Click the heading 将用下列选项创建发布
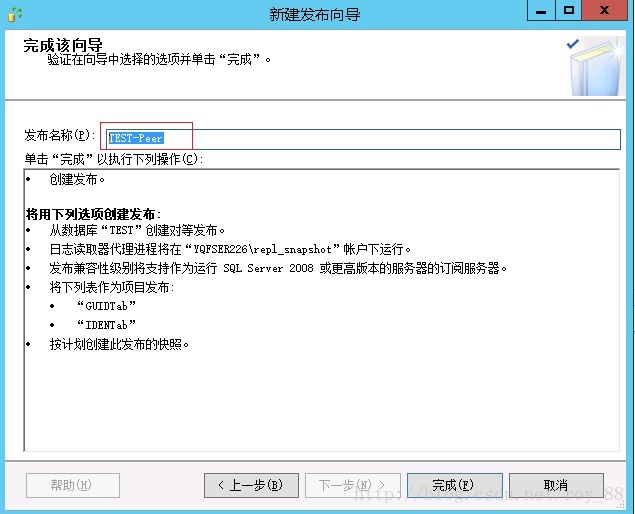Image resolution: width=635 pixels, height=514 pixels. [94, 214]
